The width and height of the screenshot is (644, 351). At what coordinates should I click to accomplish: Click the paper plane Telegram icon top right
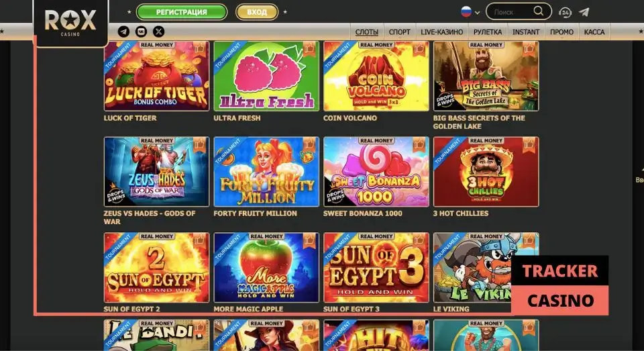[584, 12]
